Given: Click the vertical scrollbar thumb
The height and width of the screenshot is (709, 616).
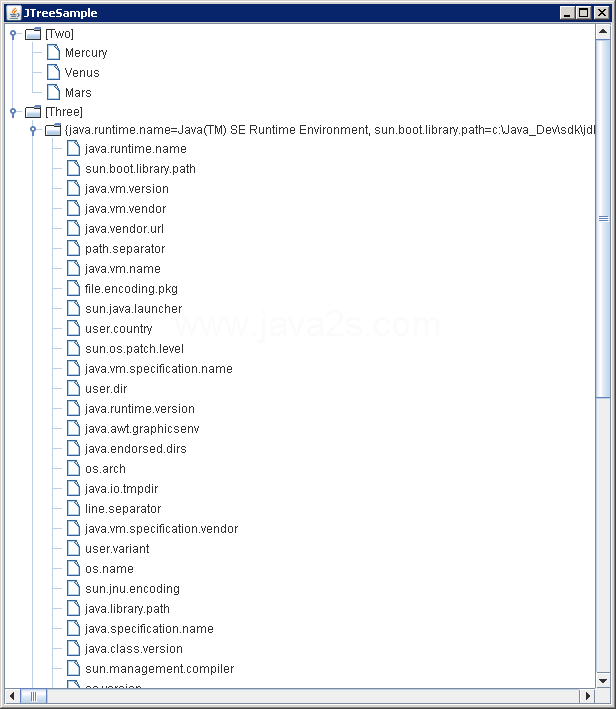Looking at the screenshot, I should click(x=603, y=218).
